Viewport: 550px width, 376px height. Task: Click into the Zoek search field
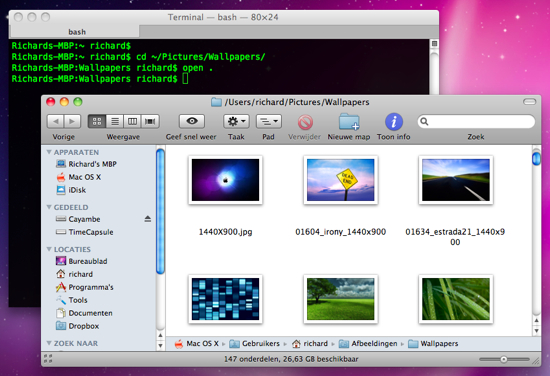click(476, 122)
